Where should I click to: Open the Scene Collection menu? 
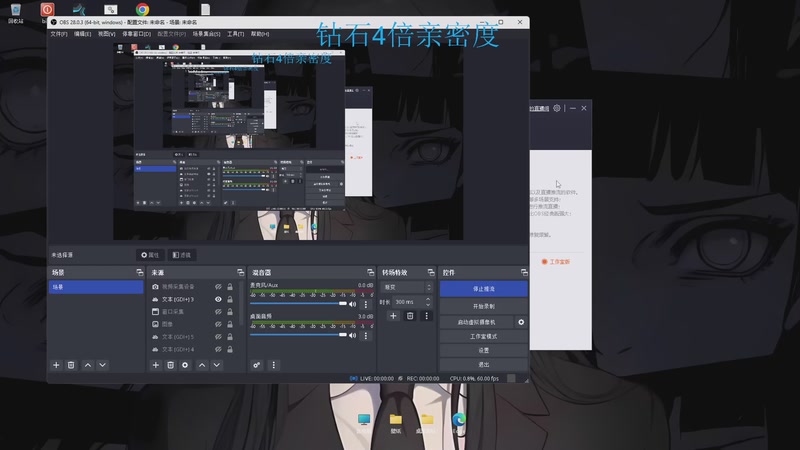(x=206, y=34)
